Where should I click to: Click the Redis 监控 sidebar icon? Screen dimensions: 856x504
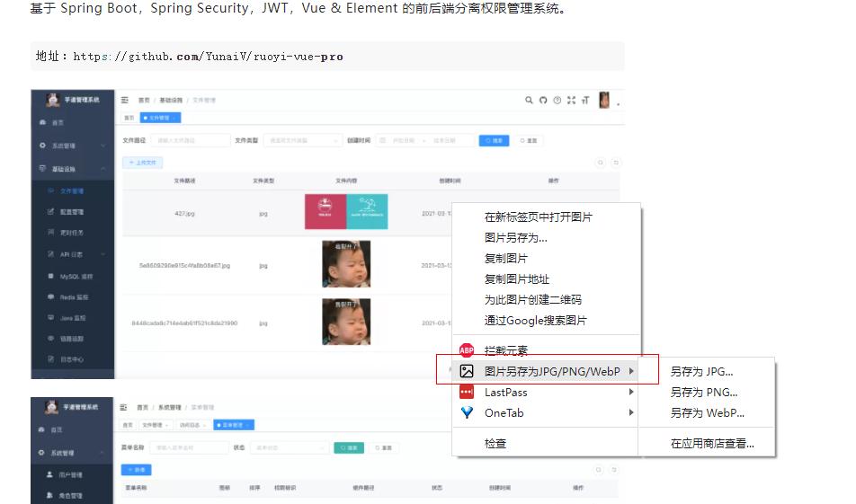50,297
